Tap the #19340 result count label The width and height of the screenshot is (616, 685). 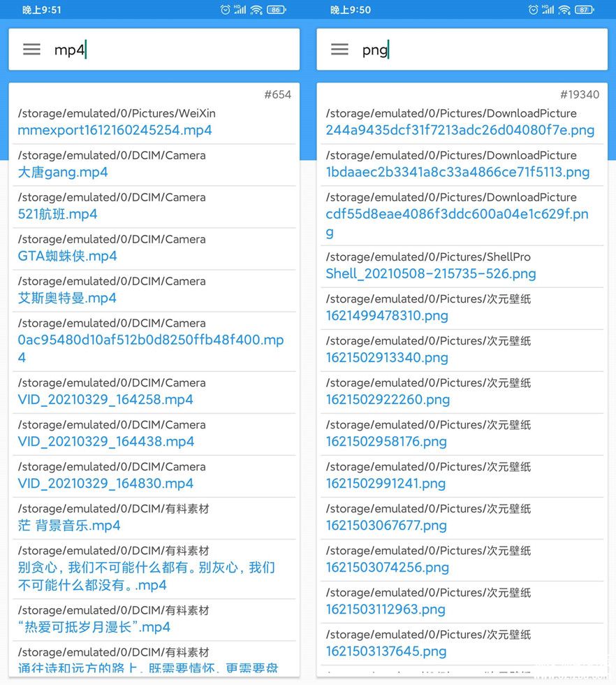coord(580,94)
